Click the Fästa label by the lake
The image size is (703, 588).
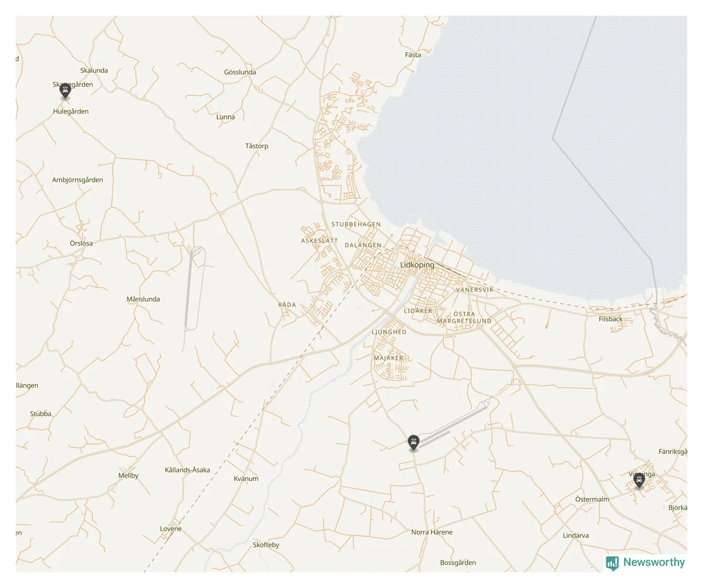[413, 55]
